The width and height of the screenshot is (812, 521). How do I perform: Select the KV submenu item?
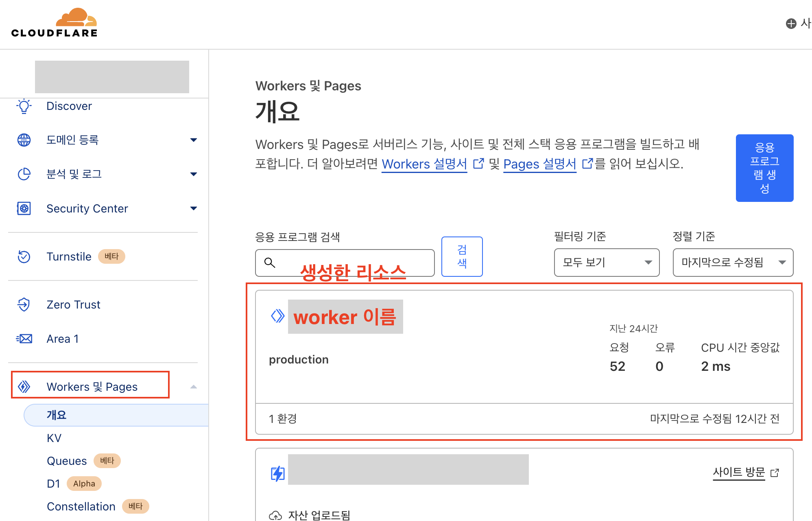(54, 438)
